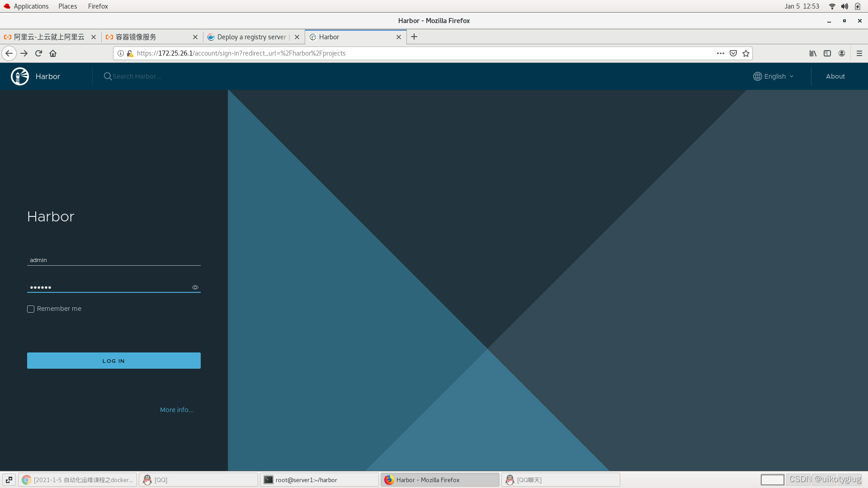Click the workspace switcher box in taskbar
The width and height of the screenshot is (868, 488).
pyautogui.click(x=773, y=480)
